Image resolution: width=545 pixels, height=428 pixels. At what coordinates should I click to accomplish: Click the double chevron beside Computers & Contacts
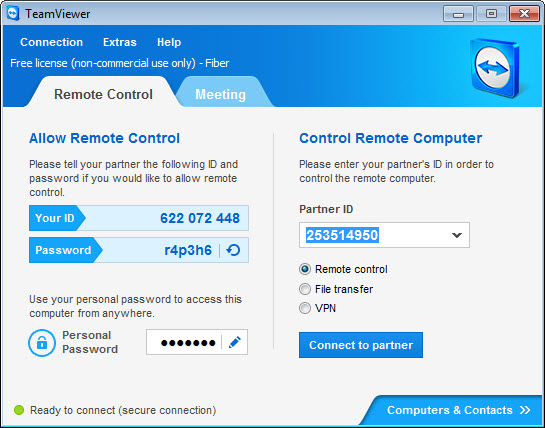pyautogui.click(x=525, y=410)
